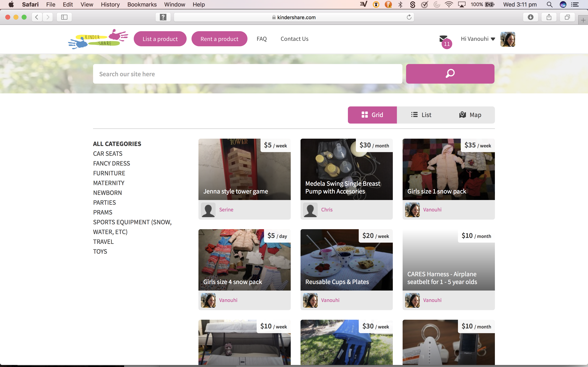
Task: Open the Safari downloads icon
Action: tap(531, 17)
